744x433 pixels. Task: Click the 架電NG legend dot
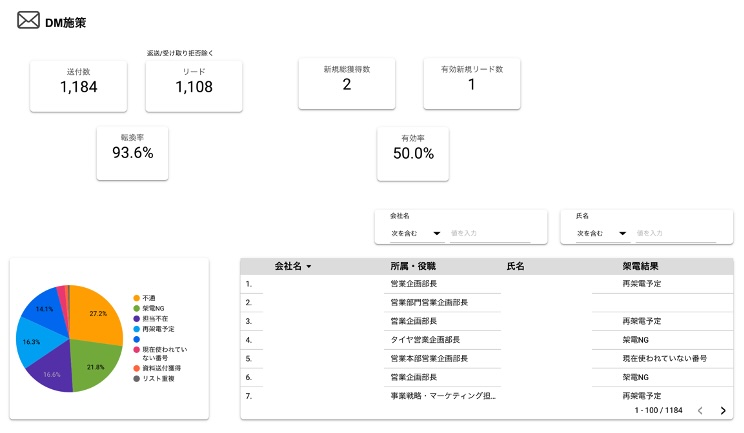(x=136, y=308)
